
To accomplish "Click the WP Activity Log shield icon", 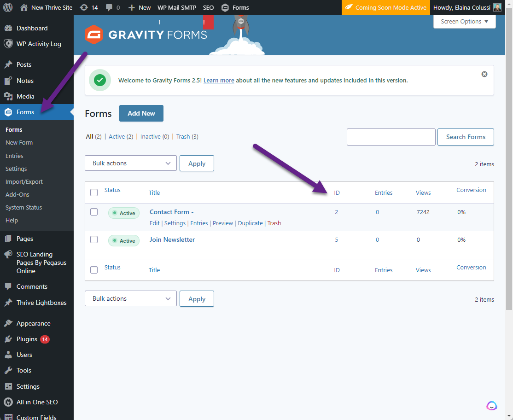I will [x=8, y=44].
